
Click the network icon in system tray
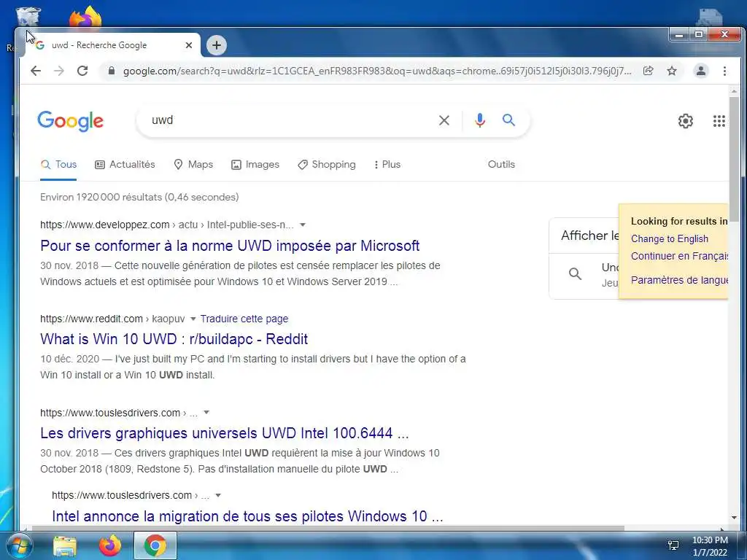[x=673, y=545]
